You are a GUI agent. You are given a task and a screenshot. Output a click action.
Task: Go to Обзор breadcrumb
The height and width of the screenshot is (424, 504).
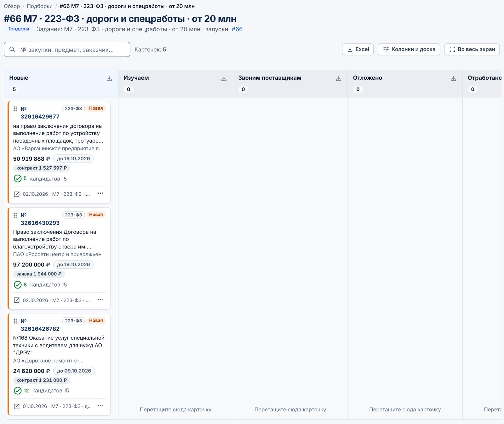coord(12,6)
